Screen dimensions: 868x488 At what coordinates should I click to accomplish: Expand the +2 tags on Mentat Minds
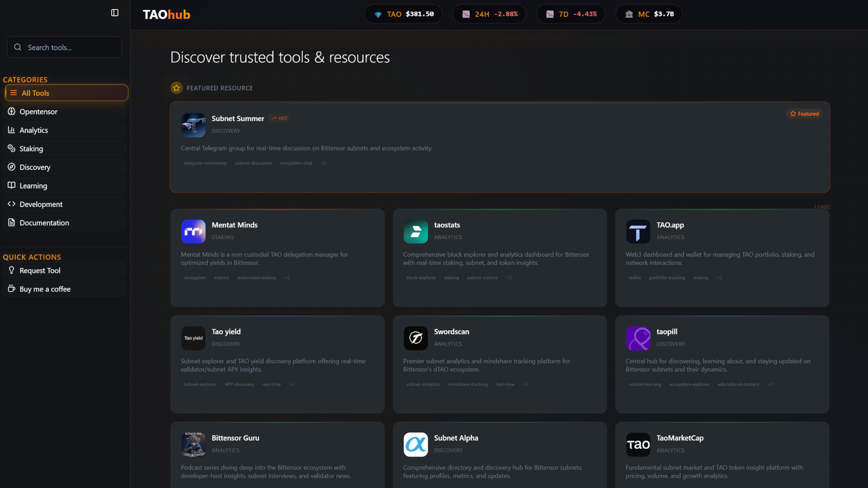(x=287, y=278)
